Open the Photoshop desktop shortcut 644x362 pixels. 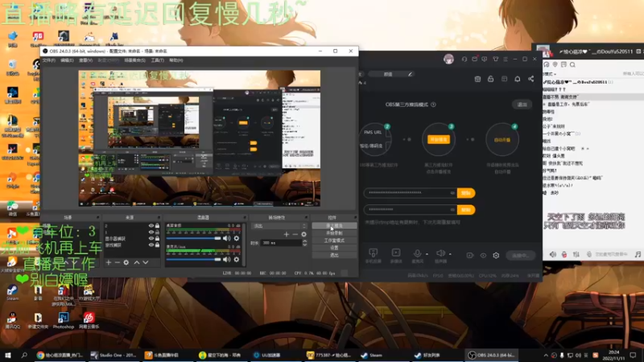point(64,320)
